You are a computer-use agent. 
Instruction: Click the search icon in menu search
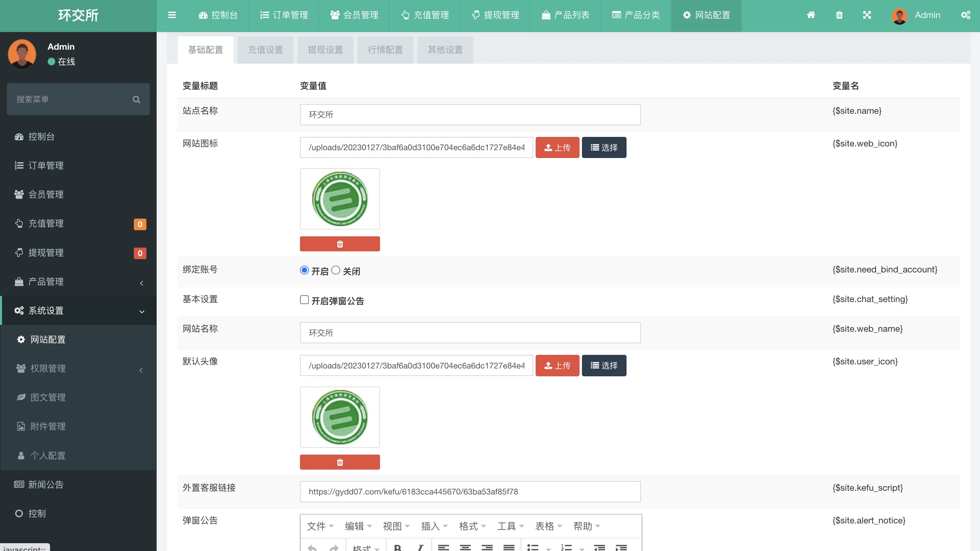136,100
